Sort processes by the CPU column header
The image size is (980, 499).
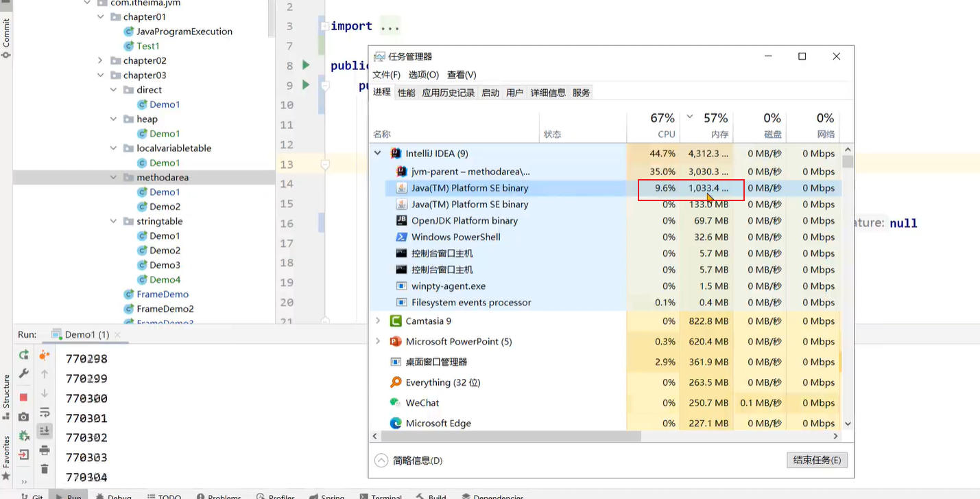pos(653,126)
